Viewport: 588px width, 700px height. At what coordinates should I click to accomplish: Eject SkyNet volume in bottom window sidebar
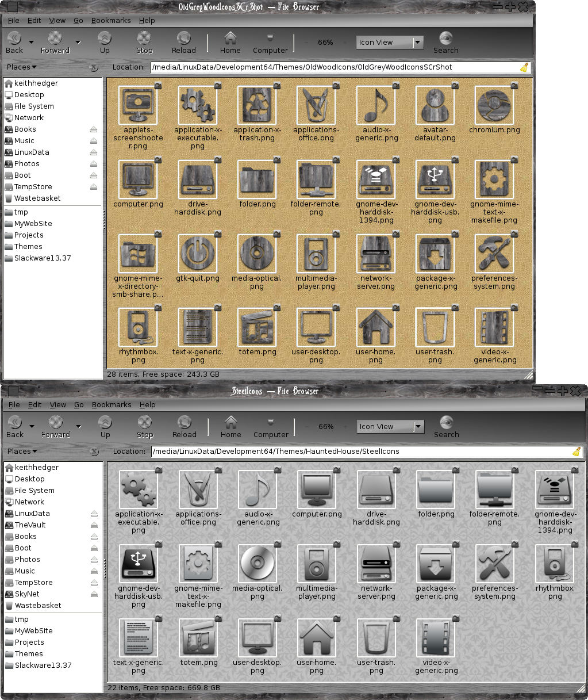(x=94, y=594)
